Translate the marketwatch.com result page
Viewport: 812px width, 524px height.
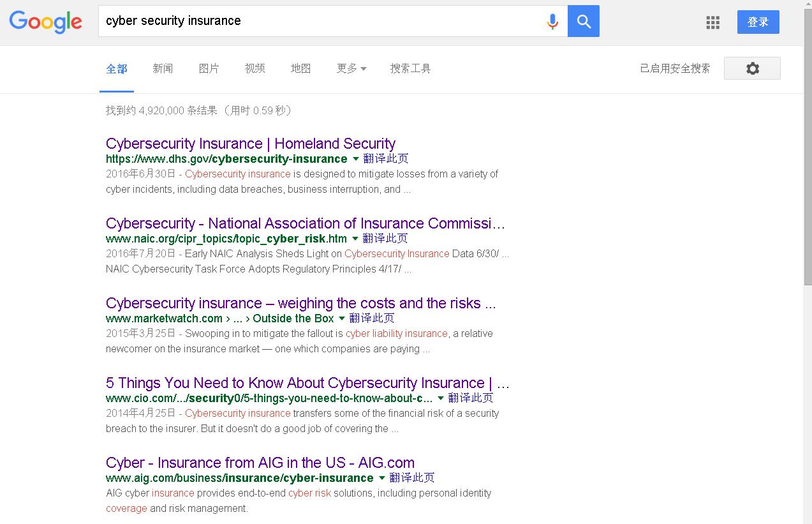(372, 318)
